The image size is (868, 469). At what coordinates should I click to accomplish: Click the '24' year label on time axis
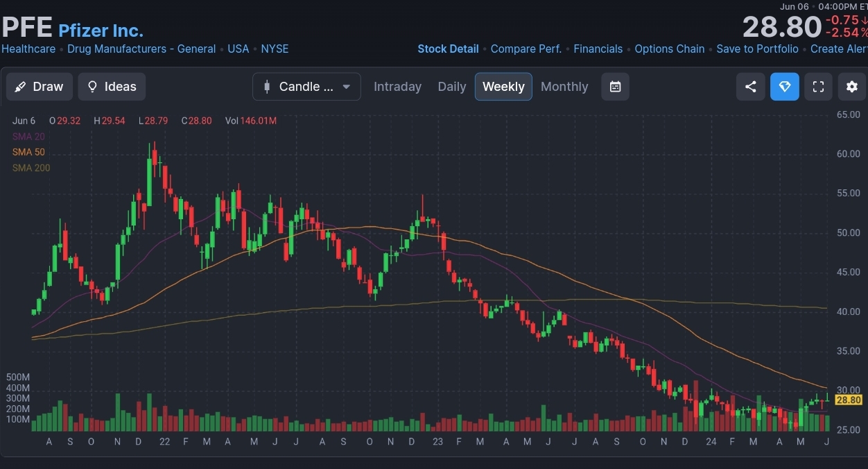[x=711, y=441]
